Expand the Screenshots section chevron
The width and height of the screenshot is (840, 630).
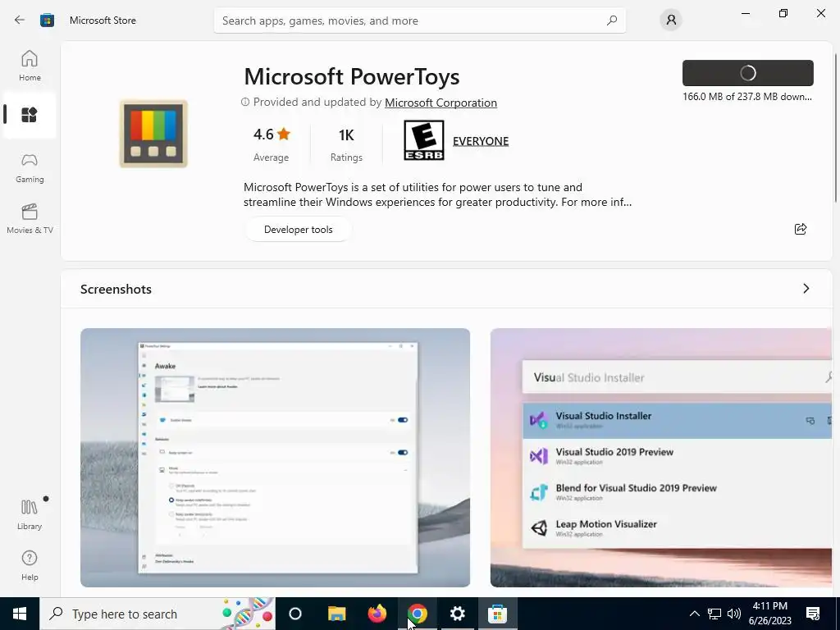806,289
